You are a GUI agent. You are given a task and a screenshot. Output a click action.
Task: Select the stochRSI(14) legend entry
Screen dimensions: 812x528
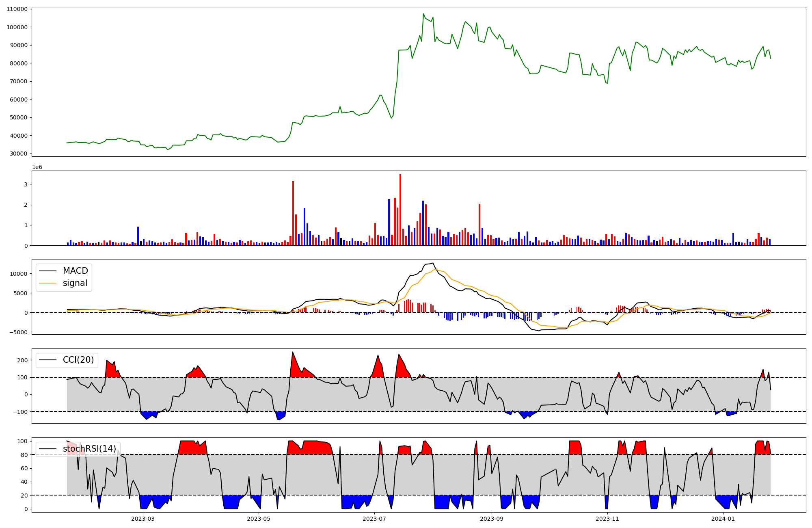89,449
